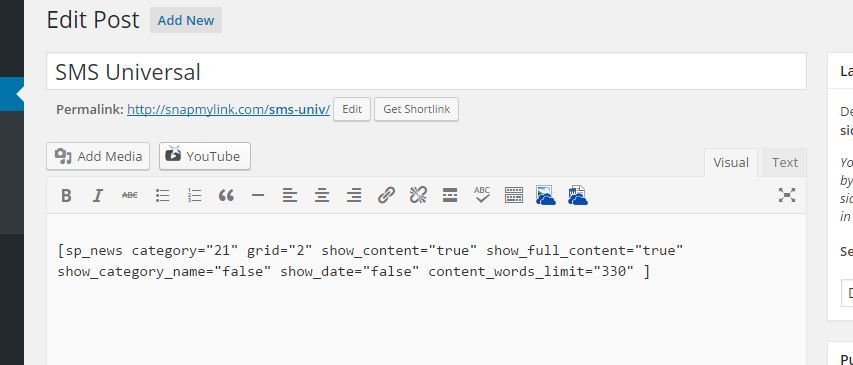853x365 pixels.
Task: Show the toolbar toggle (kitchen sink)
Action: click(x=514, y=195)
